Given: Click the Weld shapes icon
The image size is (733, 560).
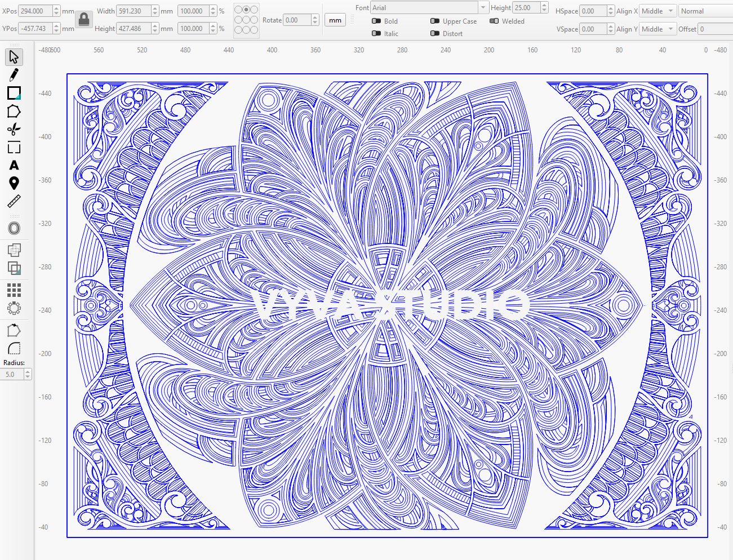Looking at the screenshot, I should (14, 250).
